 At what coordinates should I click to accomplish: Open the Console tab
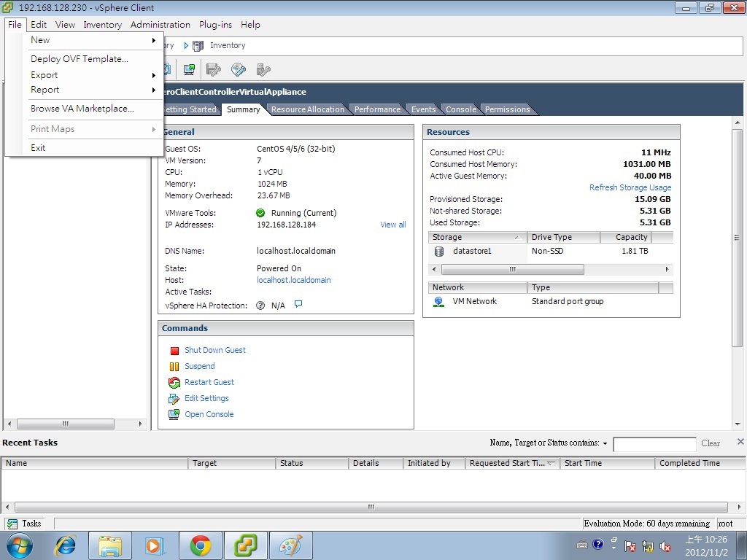pos(461,109)
